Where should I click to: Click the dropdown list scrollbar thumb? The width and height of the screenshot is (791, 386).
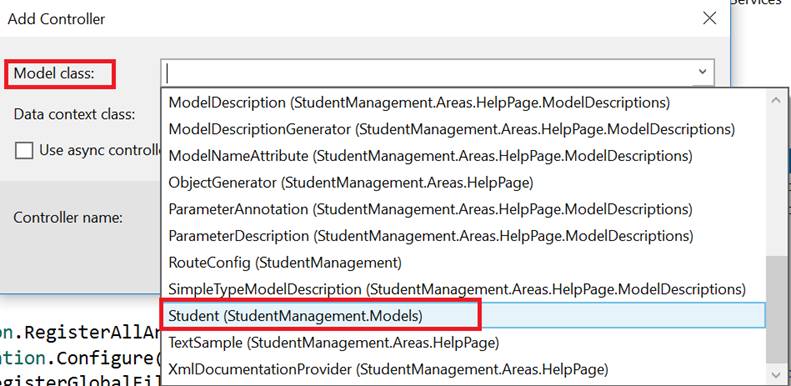pos(776,309)
